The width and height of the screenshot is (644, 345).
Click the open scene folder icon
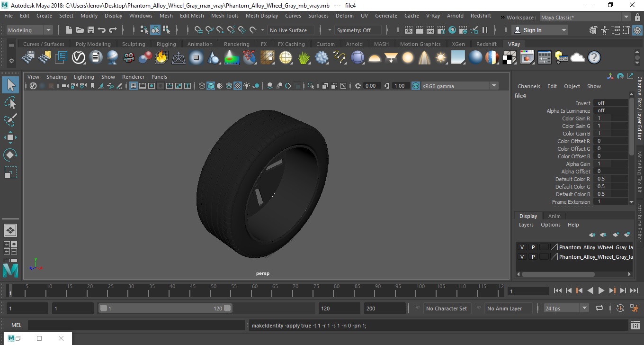[x=80, y=30]
